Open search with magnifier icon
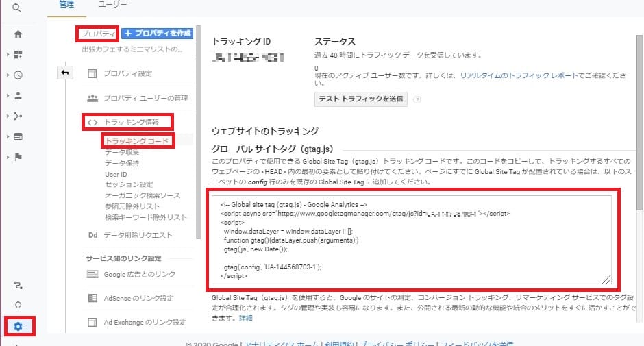 (x=17, y=8)
